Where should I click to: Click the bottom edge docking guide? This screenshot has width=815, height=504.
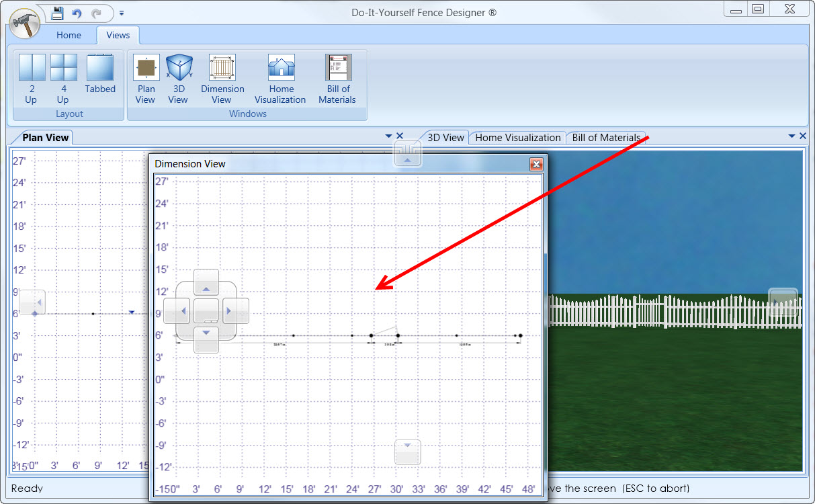coord(407,452)
